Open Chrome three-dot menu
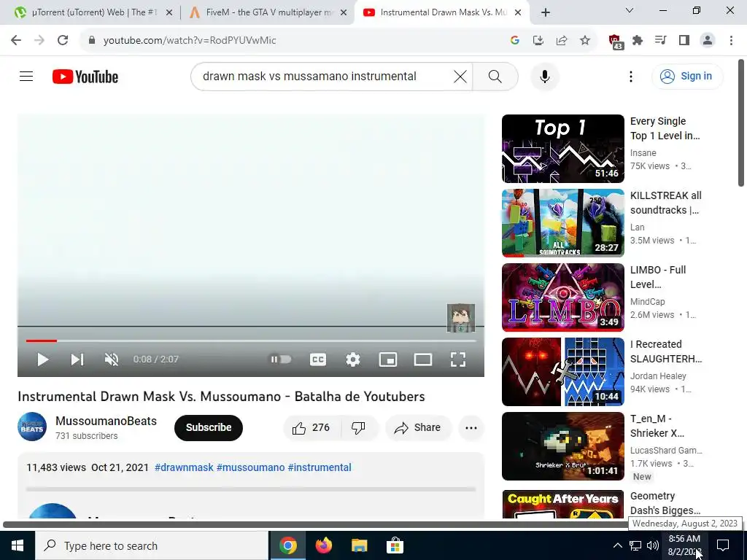Viewport: 747px width, 560px height. (731, 41)
